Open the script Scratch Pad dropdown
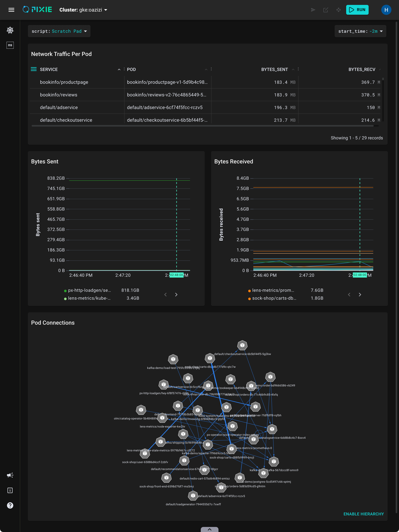Viewport: 399px width, 532px height. point(59,31)
